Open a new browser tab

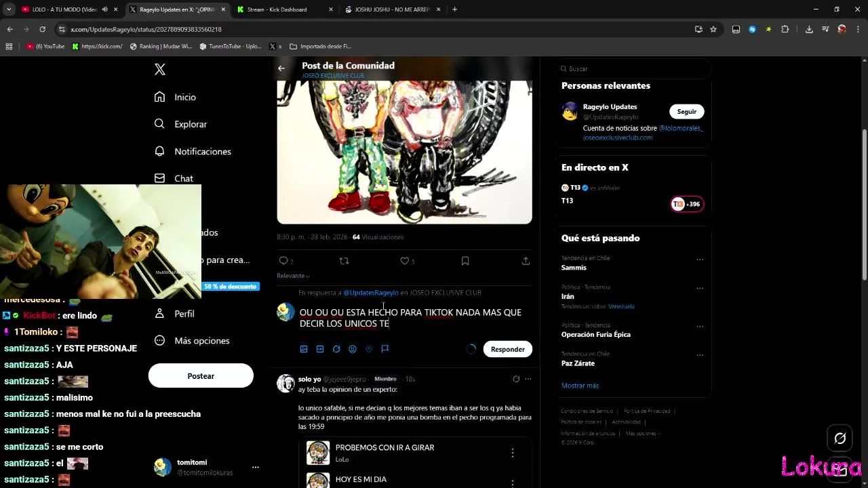click(x=454, y=9)
